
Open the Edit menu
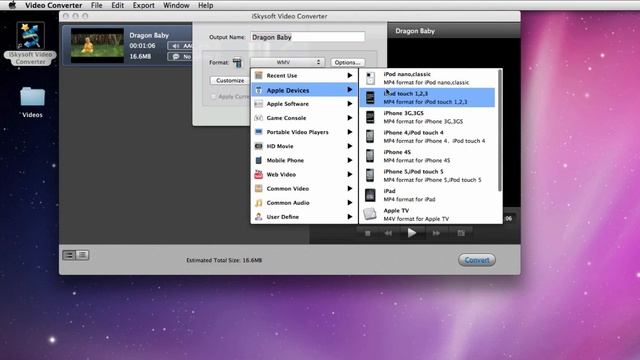pos(118,5)
